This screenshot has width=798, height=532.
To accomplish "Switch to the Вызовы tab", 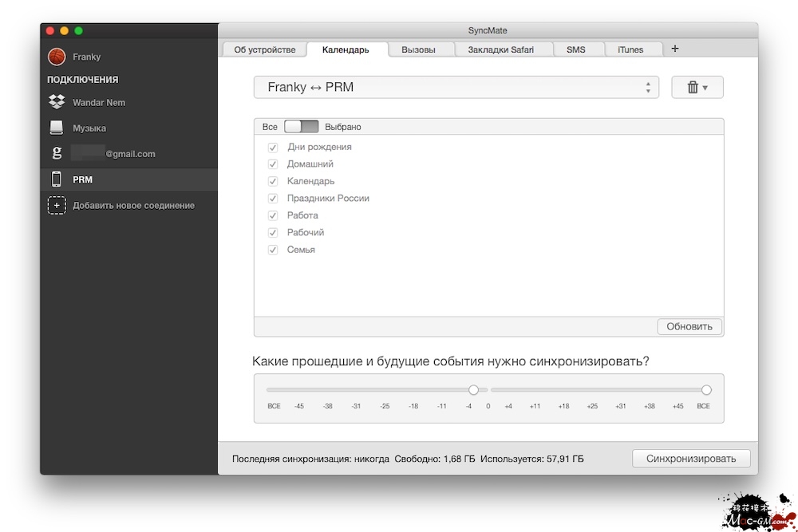I will [x=418, y=49].
